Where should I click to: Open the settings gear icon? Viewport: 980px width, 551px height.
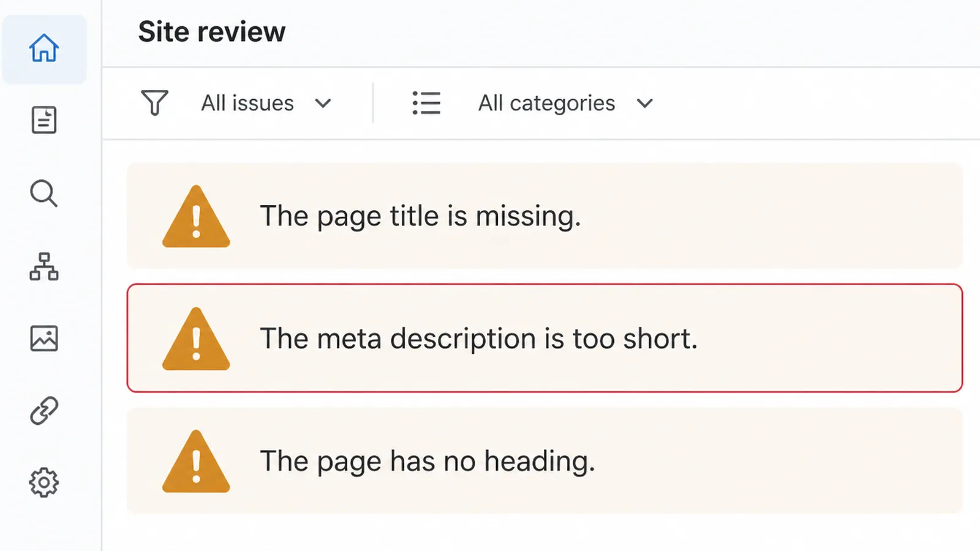tap(44, 483)
